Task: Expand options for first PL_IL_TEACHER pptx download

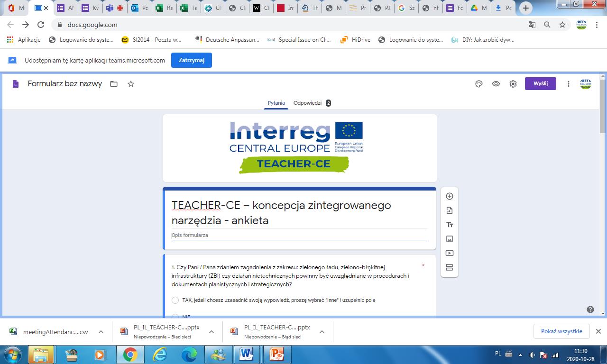Action: pos(212,332)
